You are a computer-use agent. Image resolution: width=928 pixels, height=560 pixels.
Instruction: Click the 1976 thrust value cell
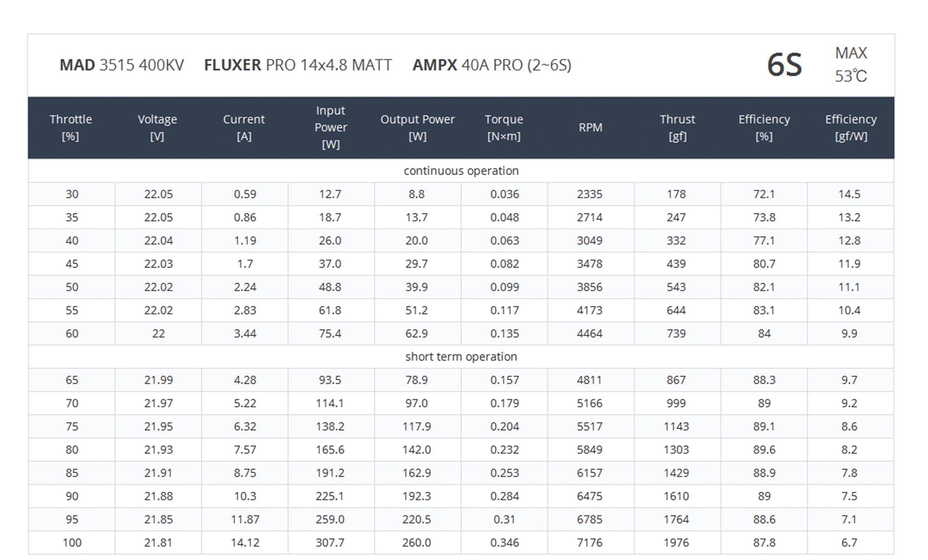(x=676, y=543)
